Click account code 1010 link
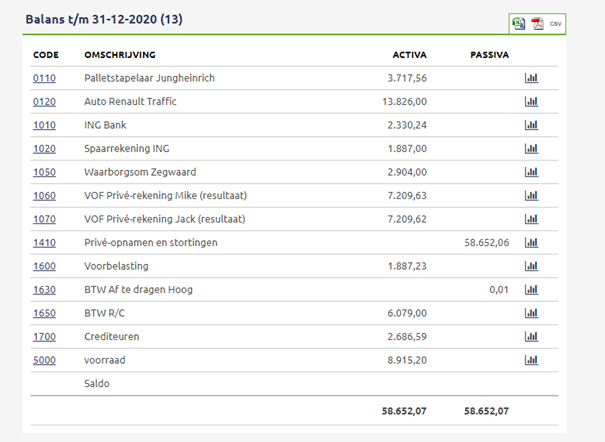 tap(44, 125)
